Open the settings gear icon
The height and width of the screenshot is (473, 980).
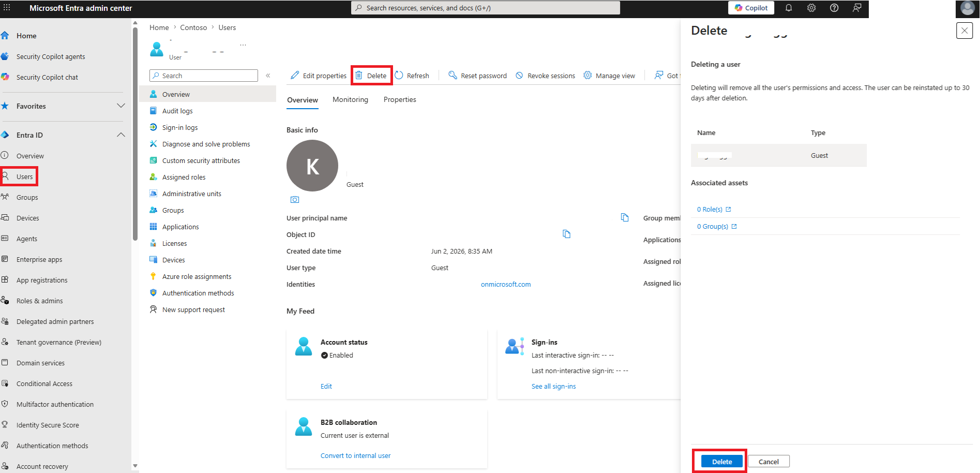(x=811, y=8)
